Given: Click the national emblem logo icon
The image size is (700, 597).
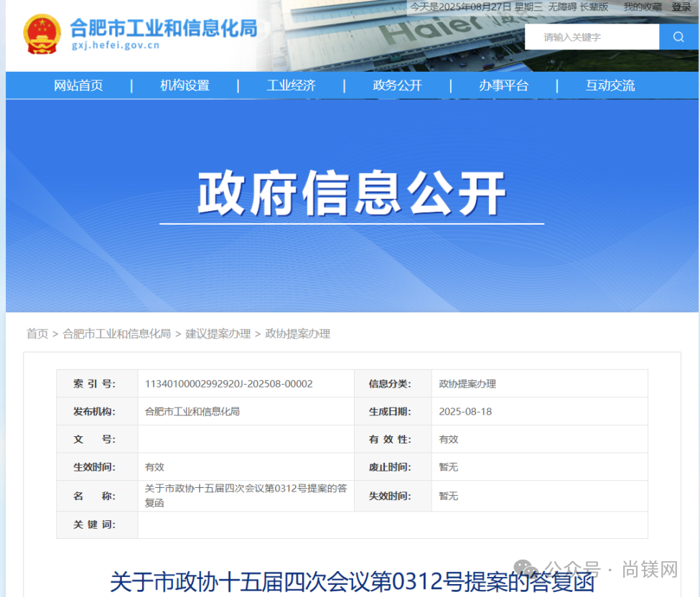Looking at the screenshot, I should [42, 32].
